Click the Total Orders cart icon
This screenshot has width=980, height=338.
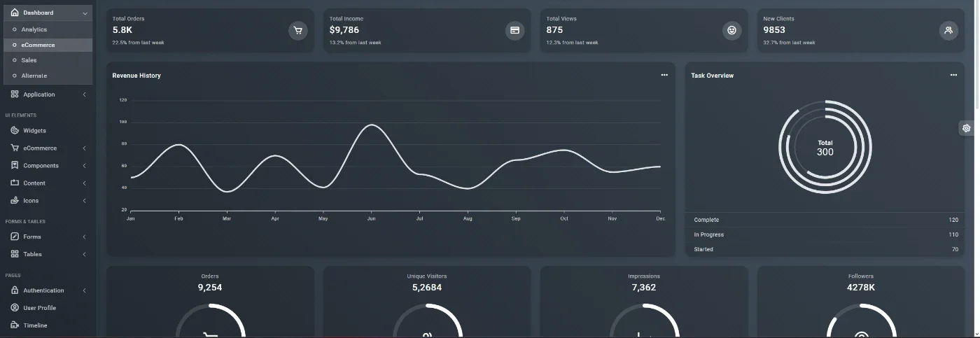tap(298, 30)
